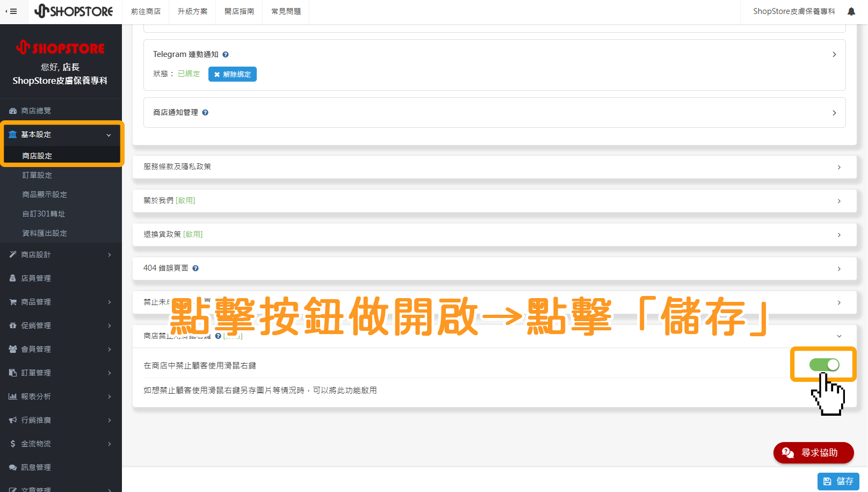Screen dimensions: 868x492
Task: Click the 尋求協助 assistance button
Action: pos(813,452)
